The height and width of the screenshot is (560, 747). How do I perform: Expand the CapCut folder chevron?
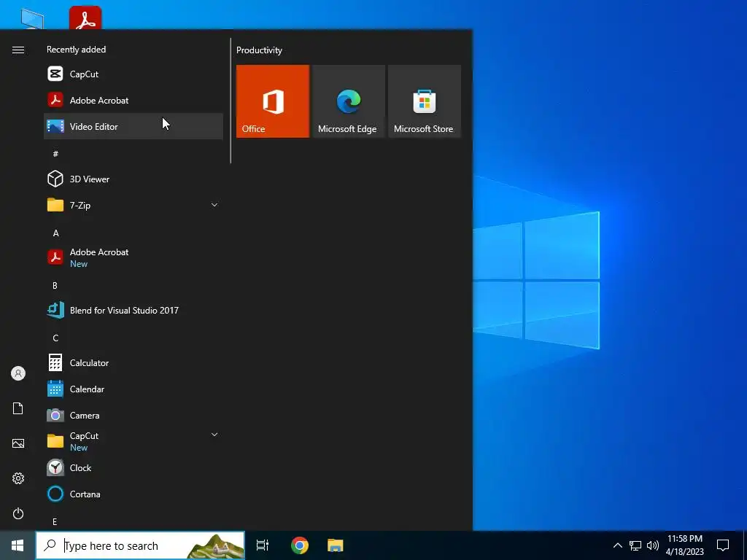click(214, 435)
